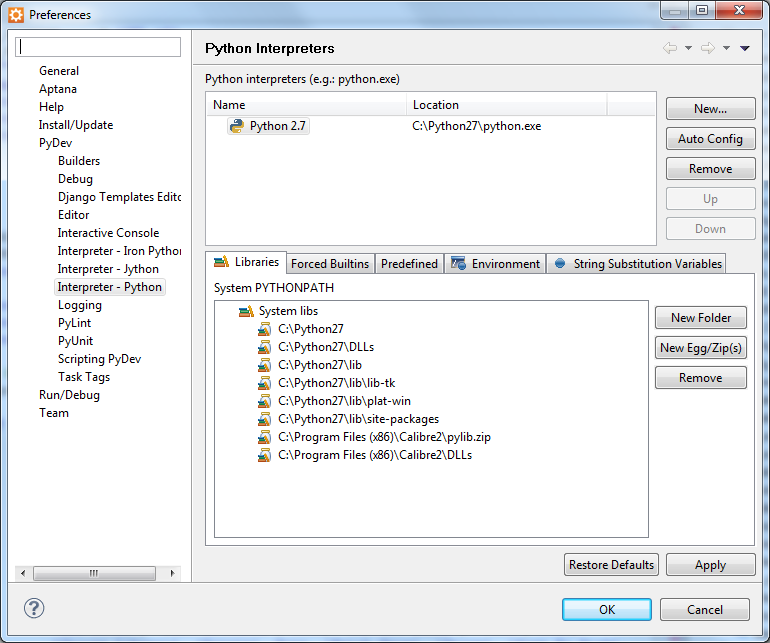The image size is (770, 643).
Task: Select Aptana in the preferences tree
Action: (58, 89)
